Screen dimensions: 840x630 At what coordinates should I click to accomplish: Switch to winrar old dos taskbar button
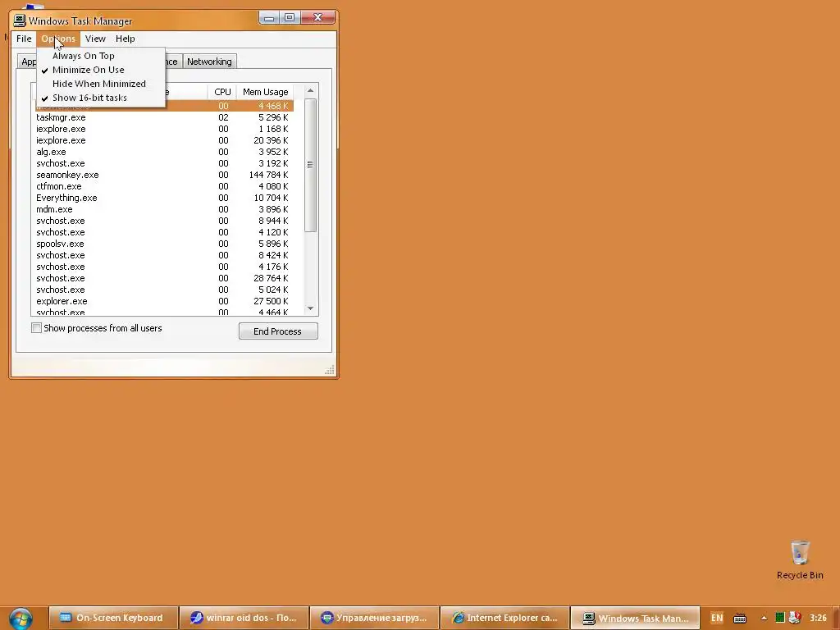[244, 618]
